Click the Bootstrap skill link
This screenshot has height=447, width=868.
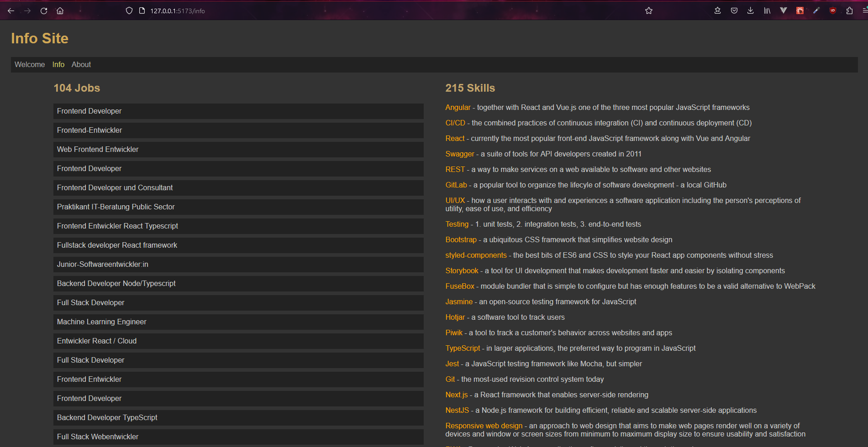tap(461, 240)
